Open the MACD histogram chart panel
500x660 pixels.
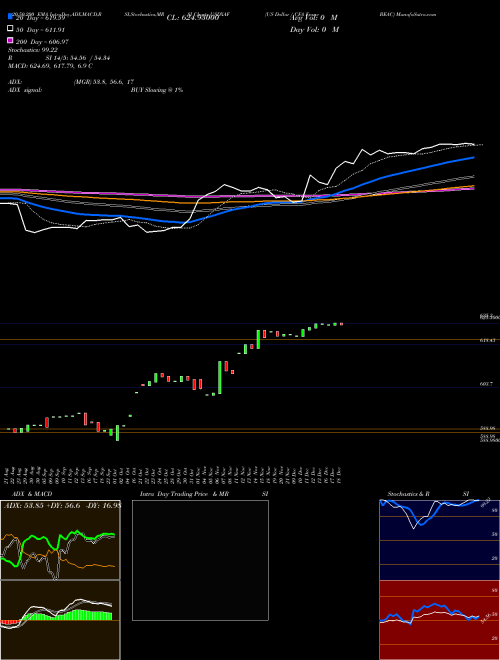(x=60, y=620)
